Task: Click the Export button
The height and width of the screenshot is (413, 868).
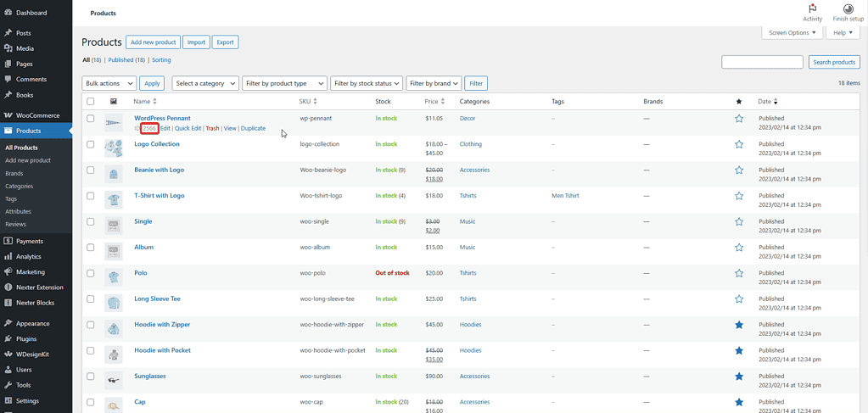Action: tap(226, 42)
